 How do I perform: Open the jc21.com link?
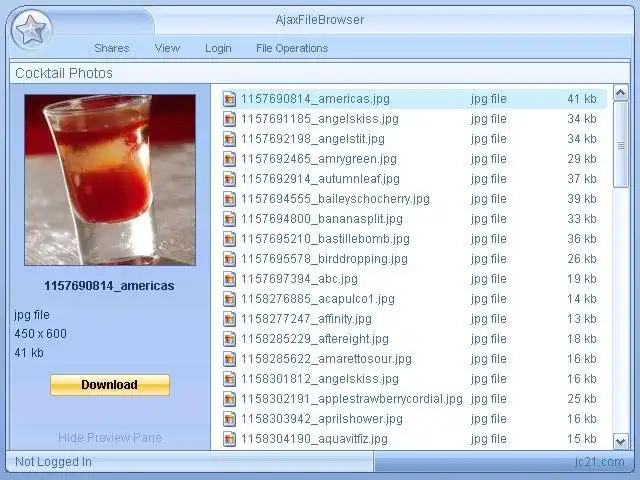(599, 462)
